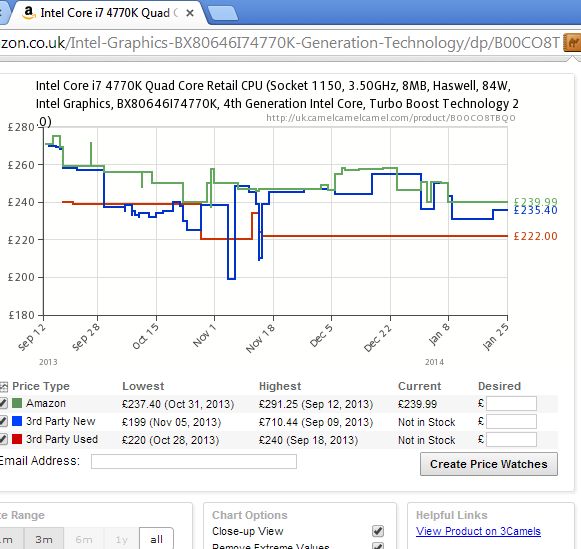Select the 6m date range tab
581x549 pixels.
tap(84, 539)
